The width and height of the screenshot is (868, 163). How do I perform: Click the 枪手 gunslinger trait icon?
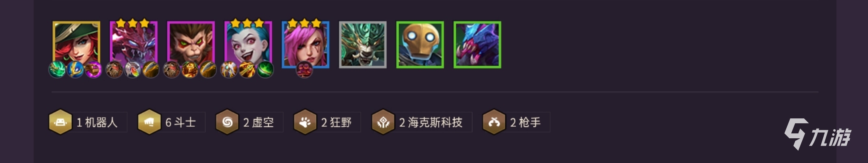coord(494,122)
